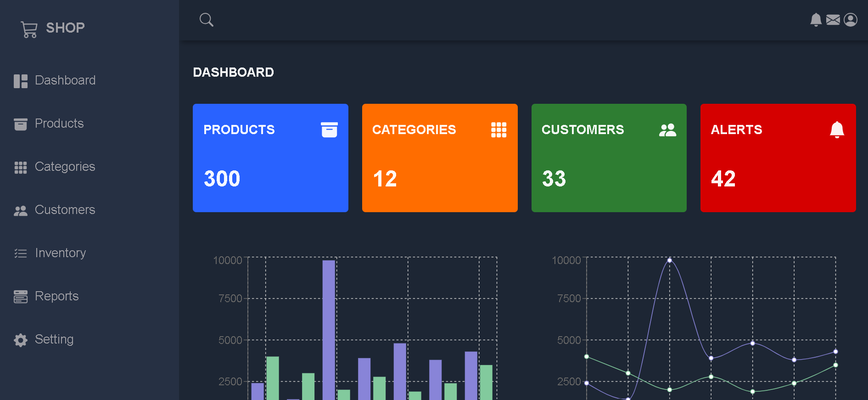Click the blue Products card showing 300
This screenshot has height=400, width=868.
[x=270, y=158]
